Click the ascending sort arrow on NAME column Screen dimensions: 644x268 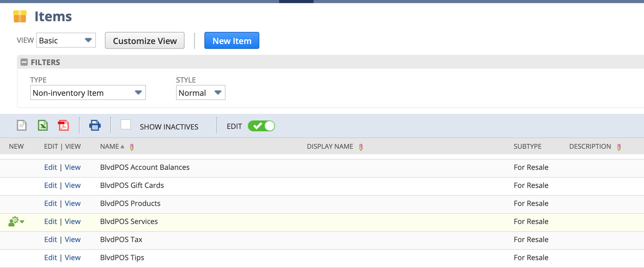(122, 147)
